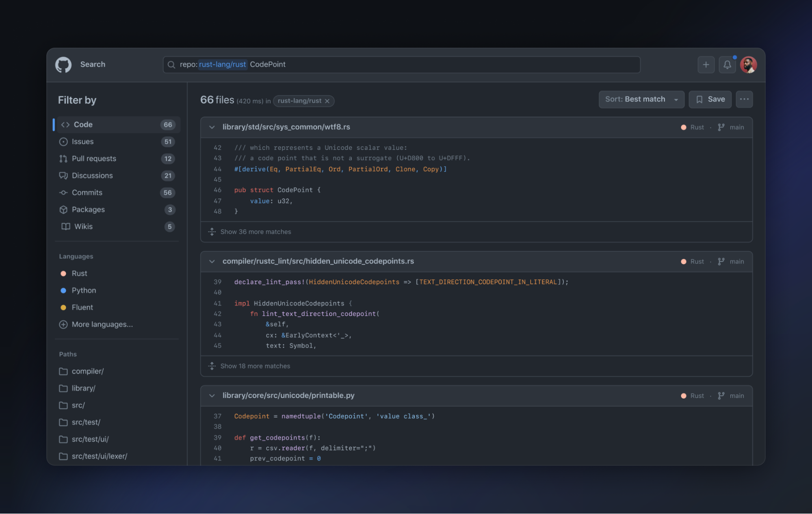Screen dimensions: 812x514
Task: Expand the wtf8.rs file result section
Action: [212, 127]
